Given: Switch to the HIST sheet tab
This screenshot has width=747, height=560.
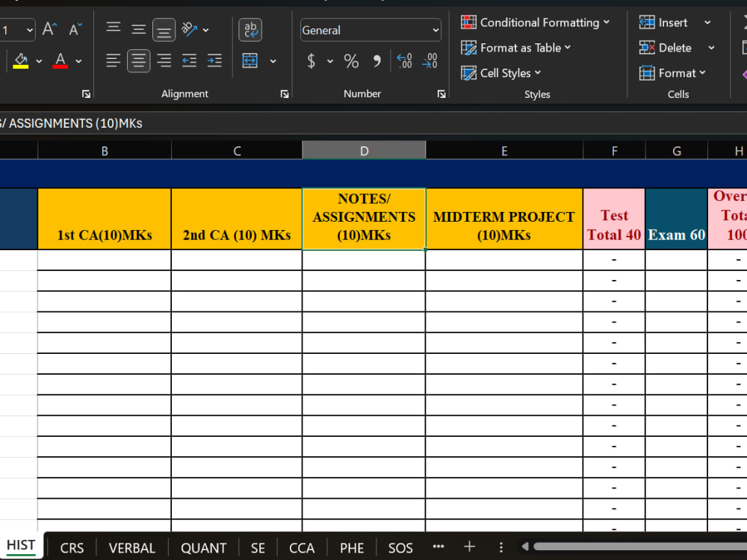Looking at the screenshot, I should click(x=21, y=546).
